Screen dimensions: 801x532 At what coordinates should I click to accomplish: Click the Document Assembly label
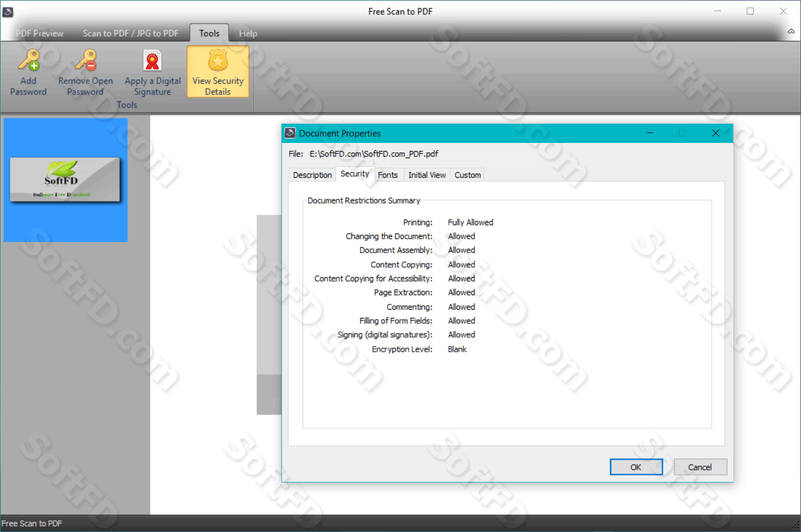(396, 250)
